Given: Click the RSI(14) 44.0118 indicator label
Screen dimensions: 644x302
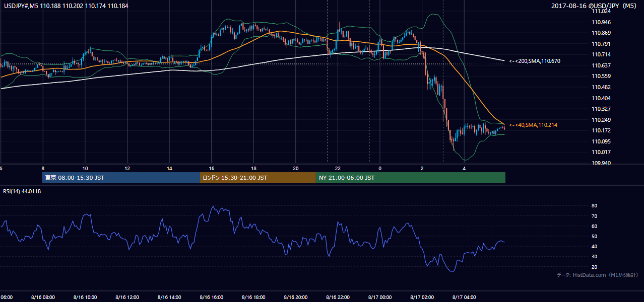Looking at the screenshot, I should click(x=22, y=191).
